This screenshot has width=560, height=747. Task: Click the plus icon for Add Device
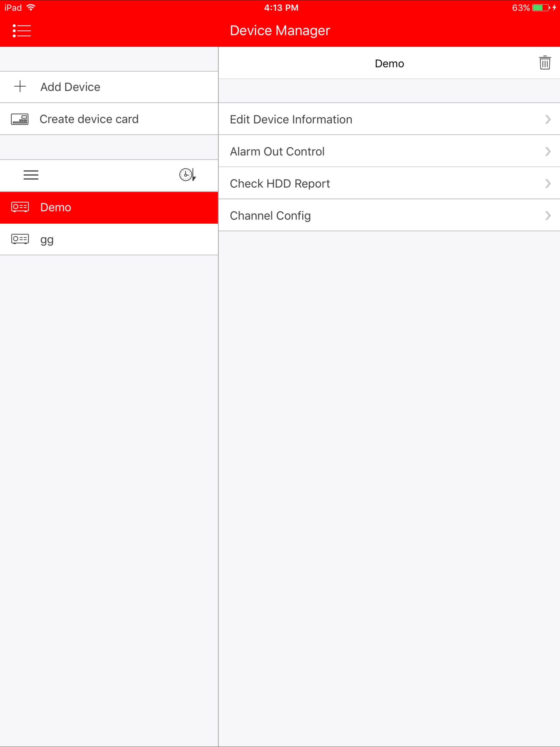pos(20,86)
